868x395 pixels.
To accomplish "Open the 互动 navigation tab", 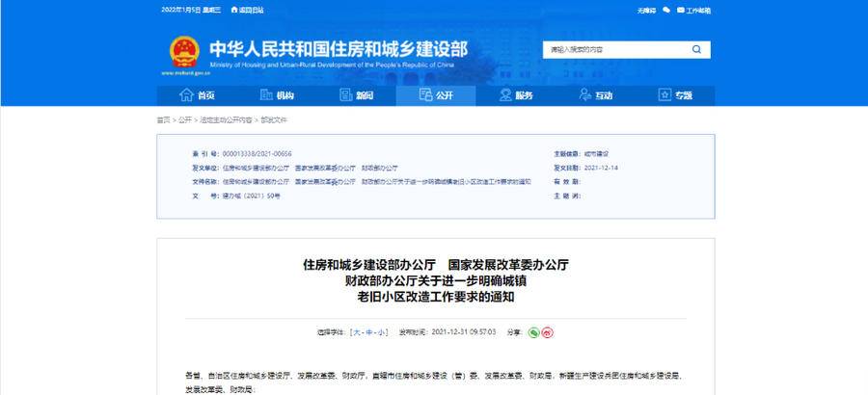I will [x=595, y=95].
